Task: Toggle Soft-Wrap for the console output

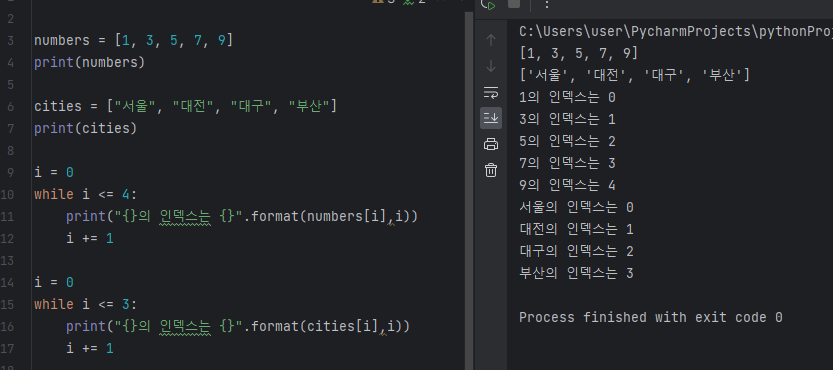Action: pos(491,93)
